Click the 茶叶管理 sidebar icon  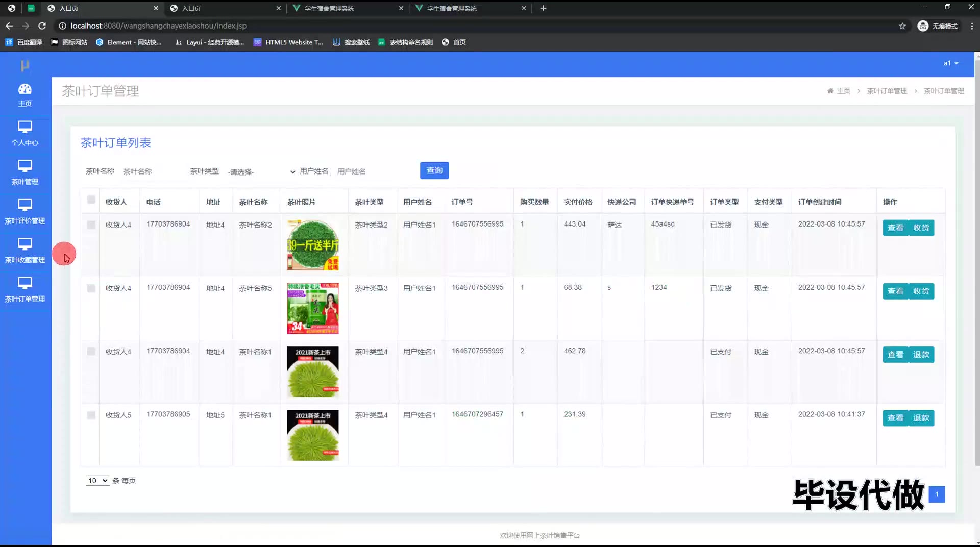[24, 166]
